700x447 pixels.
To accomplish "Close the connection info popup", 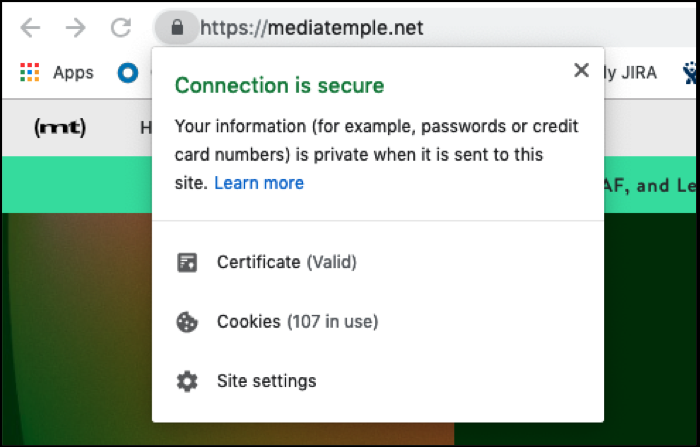I will click(x=581, y=70).
